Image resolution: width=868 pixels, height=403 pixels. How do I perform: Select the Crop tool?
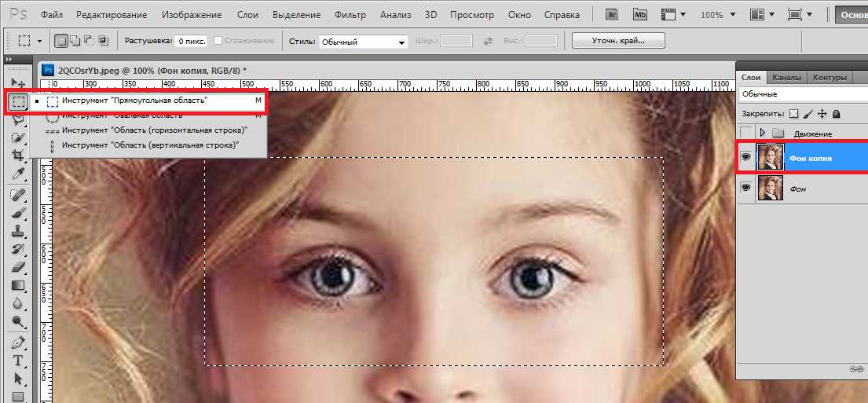tap(18, 156)
